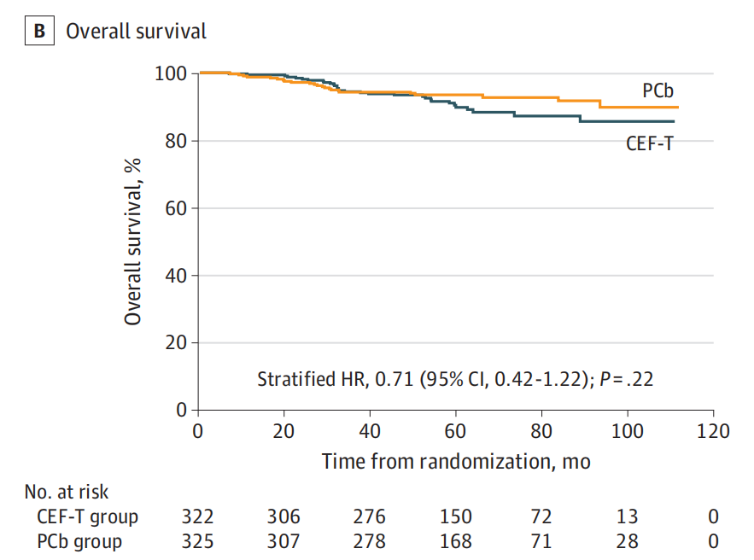Click the orange PCb survival curve
The image size is (754, 560).
pos(529,97)
